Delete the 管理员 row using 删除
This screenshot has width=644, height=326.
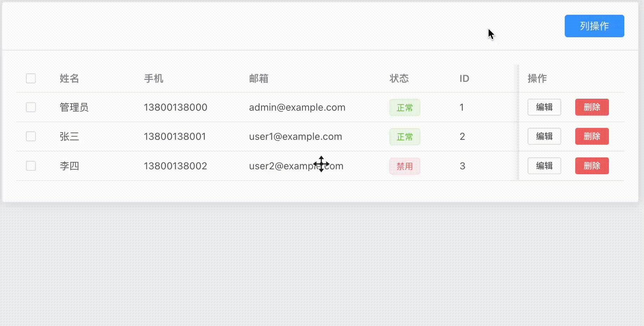click(x=592, y=107)
